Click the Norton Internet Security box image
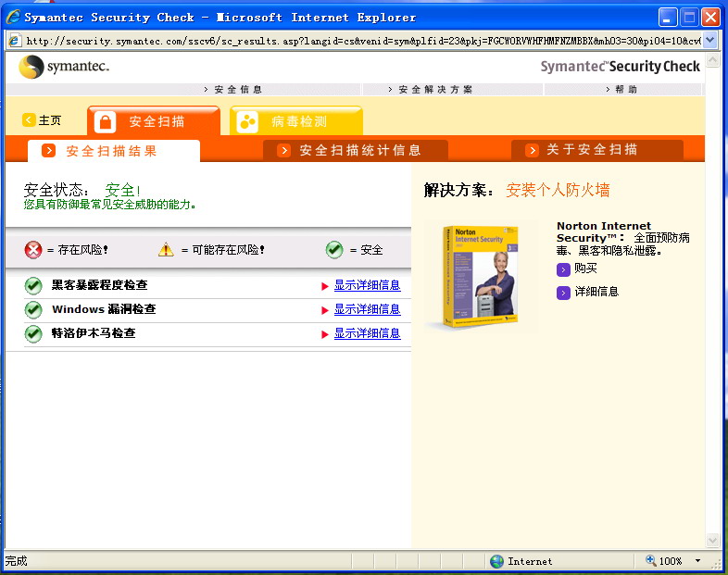Screen dimensions: 728x575 tap(480, 277)
